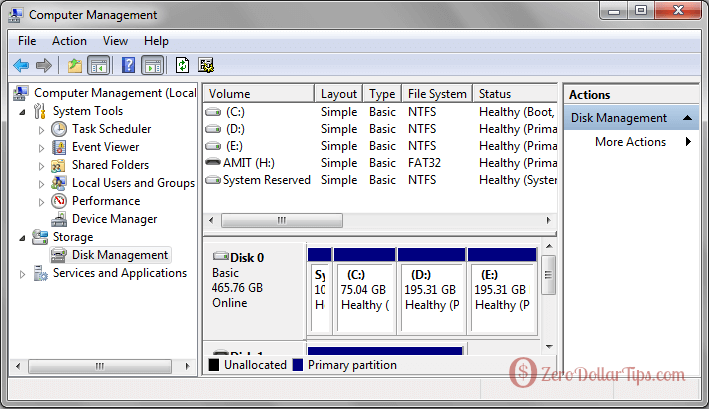Select the (E:) 195.31 GB partition block

[x=502, y=291]
